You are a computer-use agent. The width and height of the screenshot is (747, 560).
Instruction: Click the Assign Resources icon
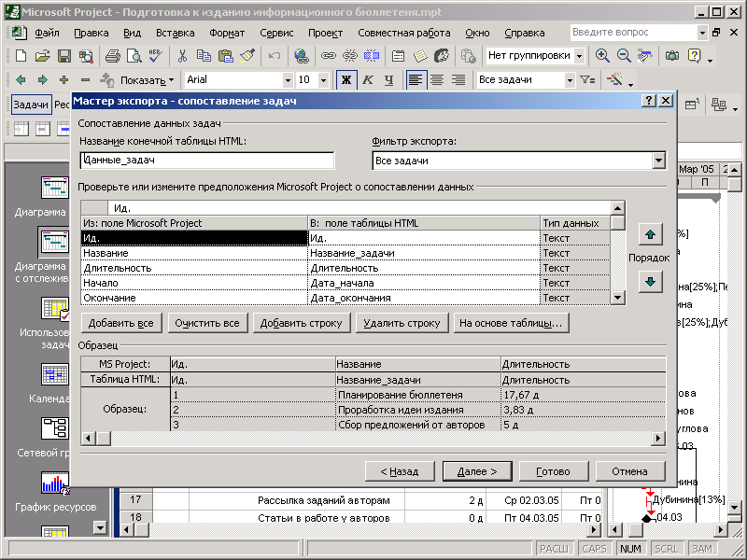pos(442,56)
